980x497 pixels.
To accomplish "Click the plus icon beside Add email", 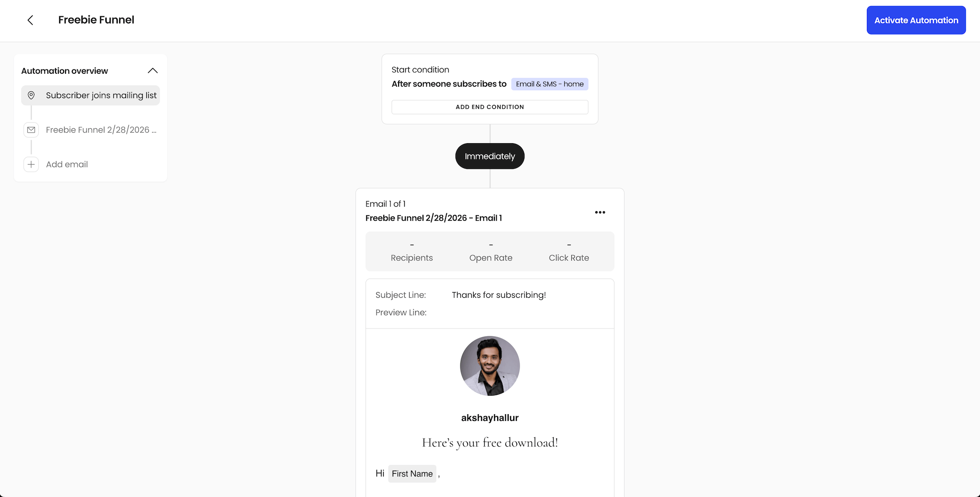I will [x=31, y=164].
